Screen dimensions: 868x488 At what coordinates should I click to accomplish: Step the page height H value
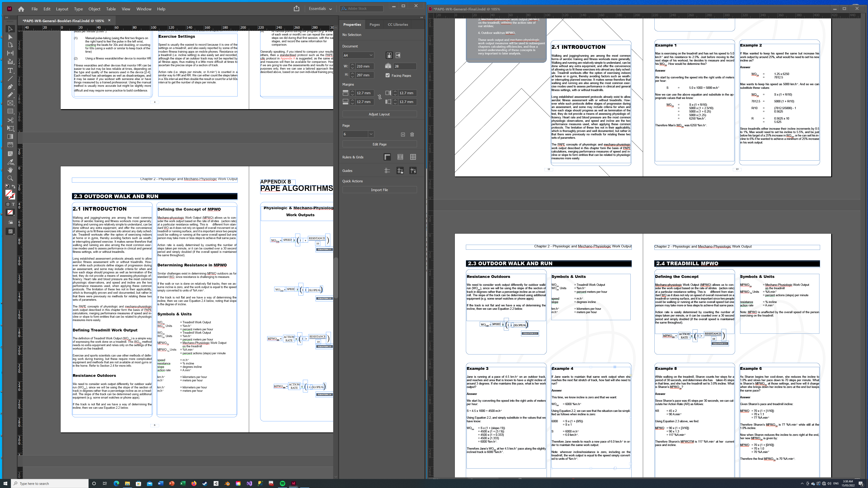point(352,75)
